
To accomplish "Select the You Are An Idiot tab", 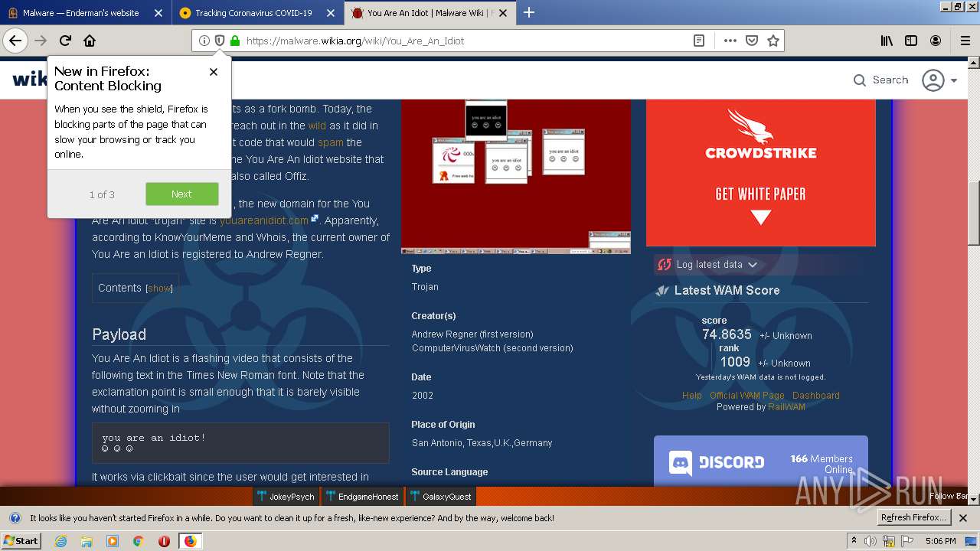I will pos(429,13).
